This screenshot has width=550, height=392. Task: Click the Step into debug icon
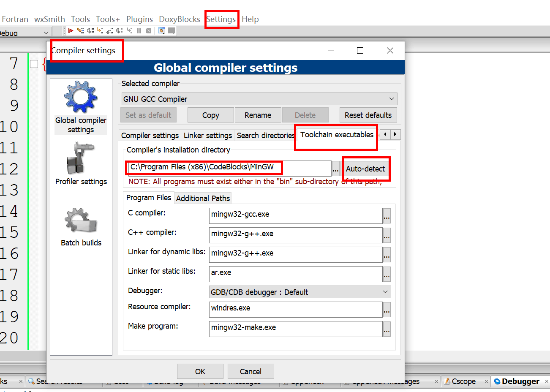[100, 30]
